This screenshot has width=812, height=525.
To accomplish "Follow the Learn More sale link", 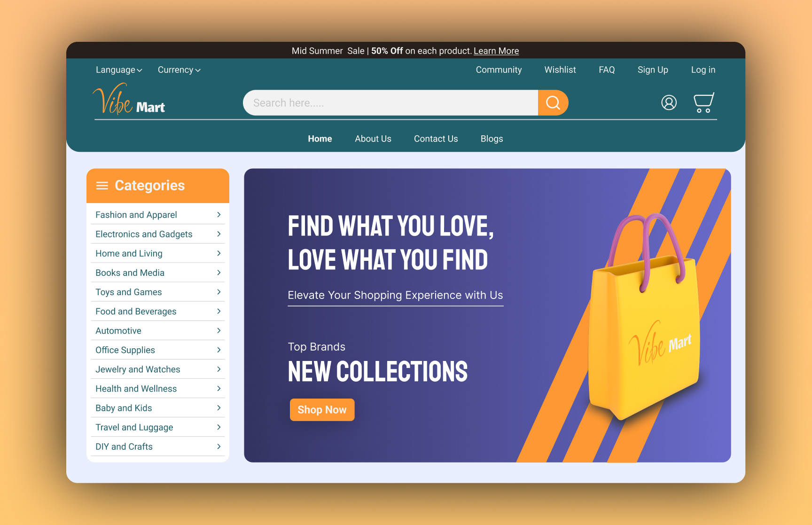I will (x=496, y=51).
